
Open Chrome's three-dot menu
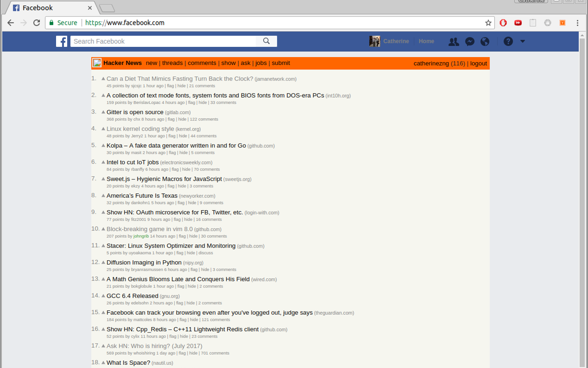(x=577, y=23)
